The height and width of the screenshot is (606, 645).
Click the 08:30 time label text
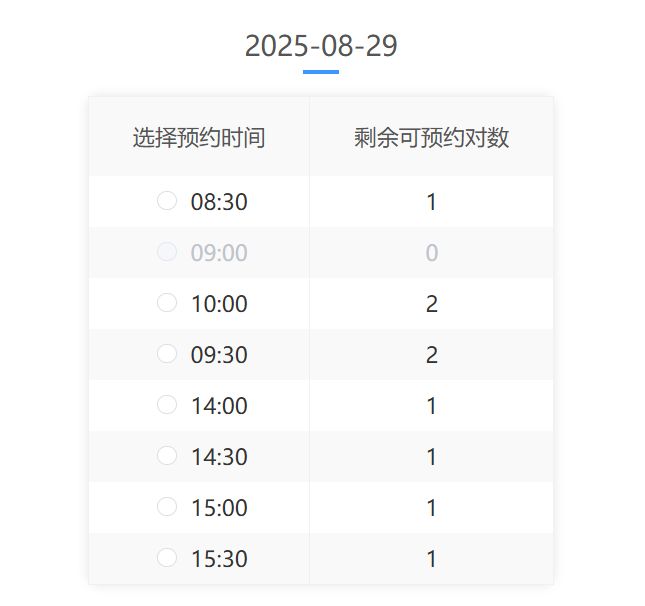(219, 202)
